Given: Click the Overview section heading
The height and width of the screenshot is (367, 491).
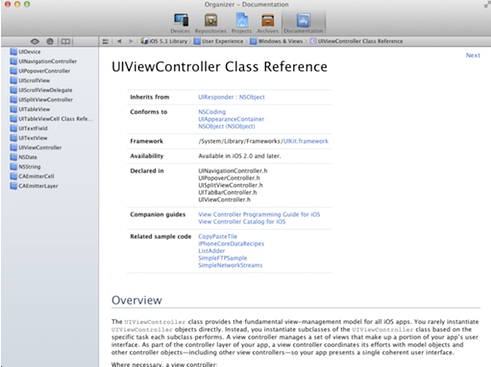Looking at the screenshot, I should [x=137, y=300].
